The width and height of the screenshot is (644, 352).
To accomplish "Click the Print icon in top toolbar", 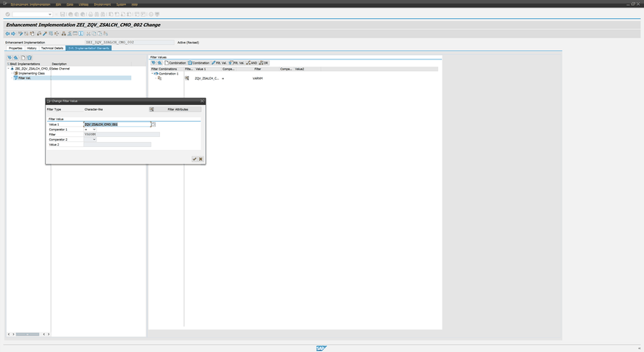I will tap(91, 14).
